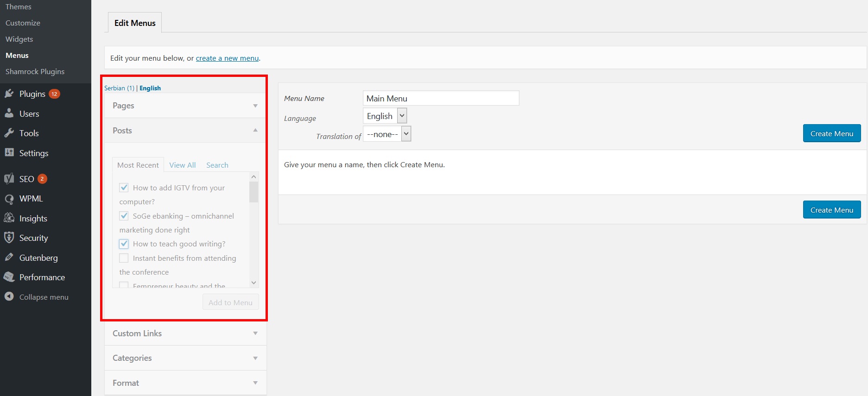This screenshot has width=868, height=396.
Task: Click the Collapse menu arrow icon
Action: pos(9,296)
